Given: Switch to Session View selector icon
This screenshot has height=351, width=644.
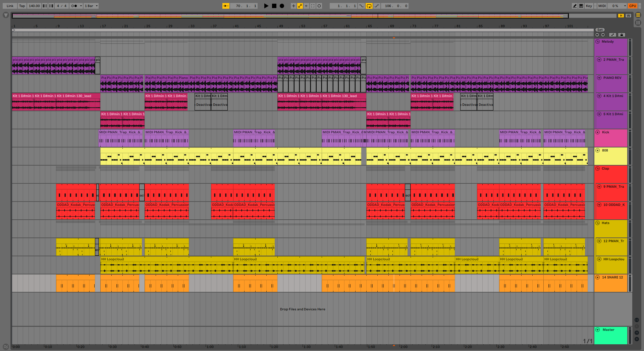Looking at the screenshot, I should click(x=638, y=23).
